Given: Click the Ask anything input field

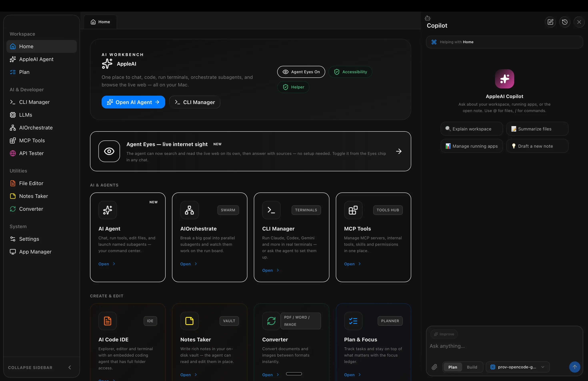Looking at the screenshot, I should [x=504, y=346].
